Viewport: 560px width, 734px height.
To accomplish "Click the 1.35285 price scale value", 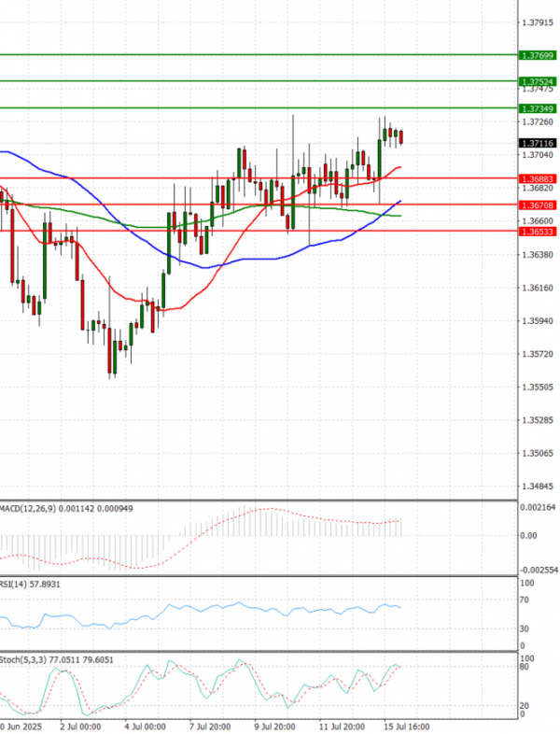I will 538,420.
